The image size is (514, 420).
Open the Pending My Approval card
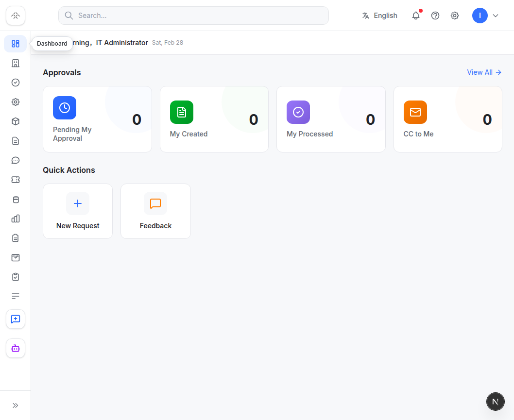tap(97, 119)
